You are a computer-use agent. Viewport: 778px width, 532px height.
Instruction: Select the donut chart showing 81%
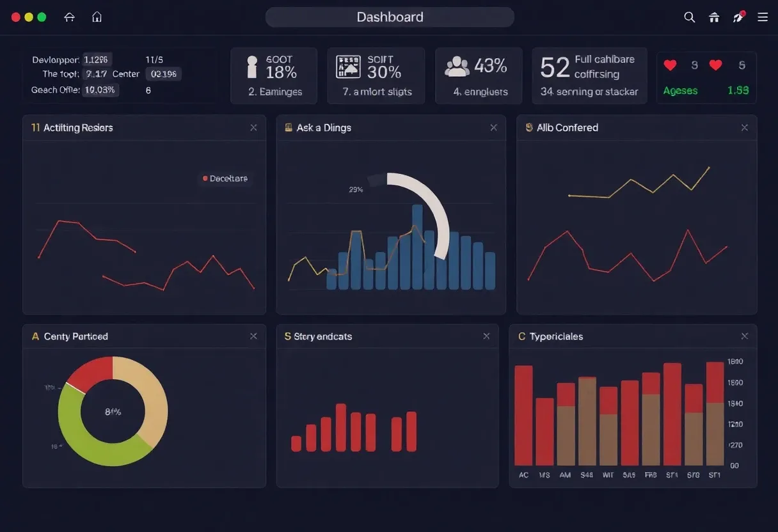pyautogui.click(x=113, y=411)
